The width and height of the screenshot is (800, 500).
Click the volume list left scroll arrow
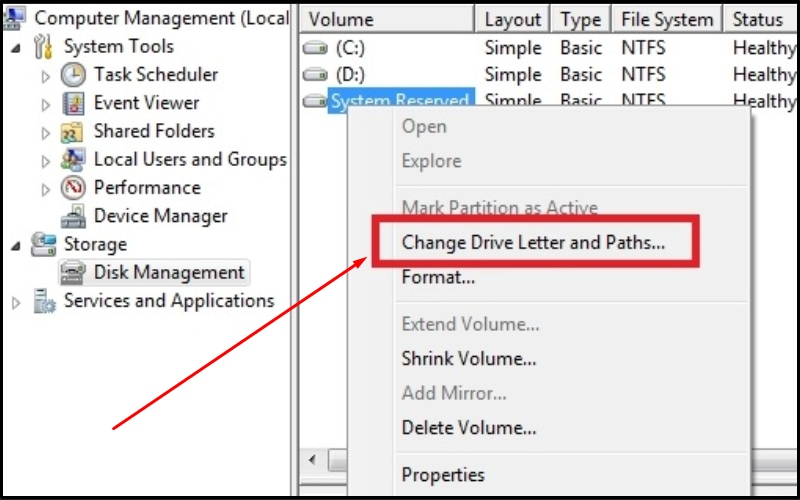click(x=312, y=460)
